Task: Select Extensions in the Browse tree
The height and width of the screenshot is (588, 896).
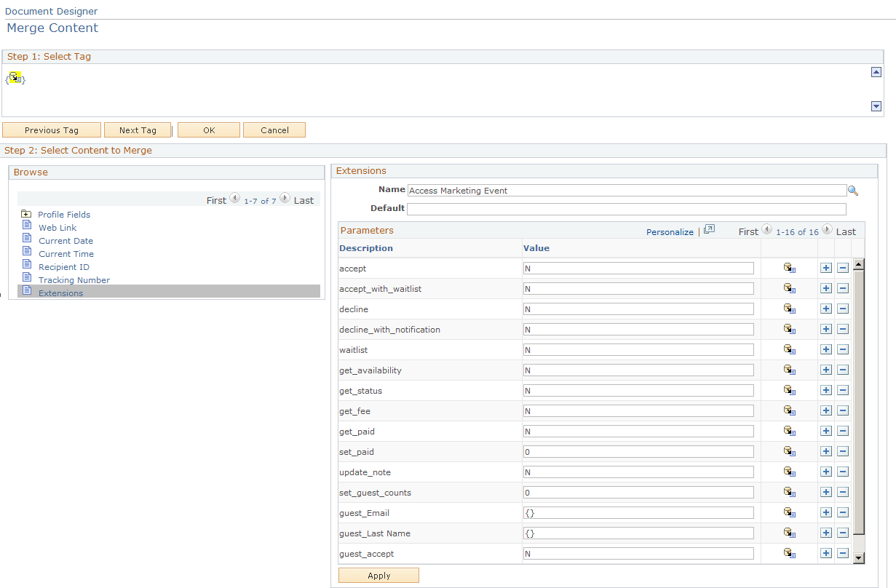Action: tap(60, 293)
